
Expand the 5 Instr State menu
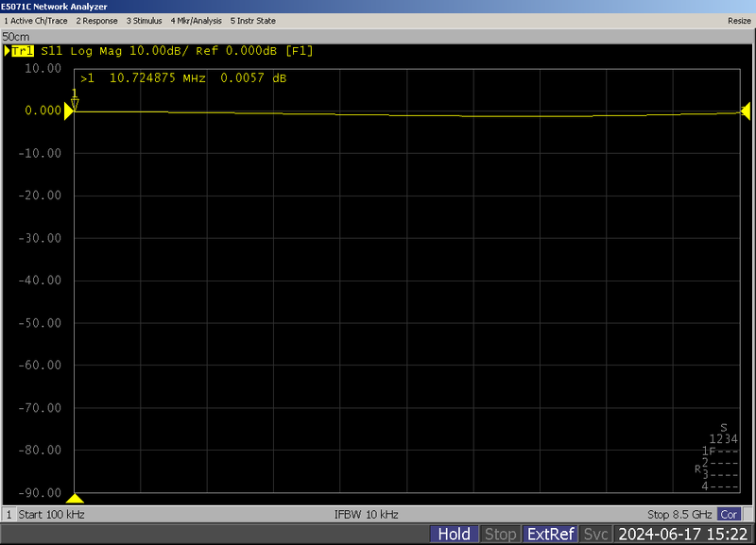point(252,20)
